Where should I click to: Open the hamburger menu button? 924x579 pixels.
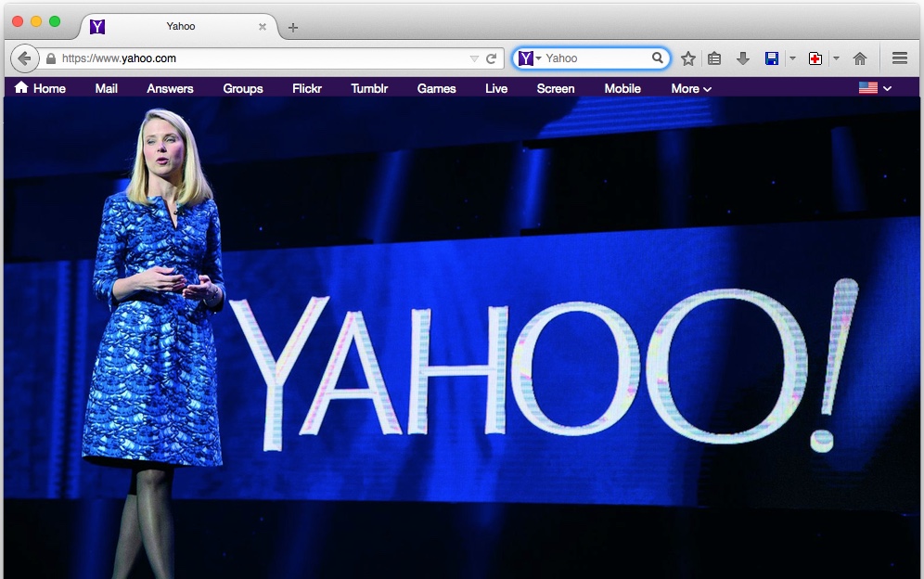point(899,58)
